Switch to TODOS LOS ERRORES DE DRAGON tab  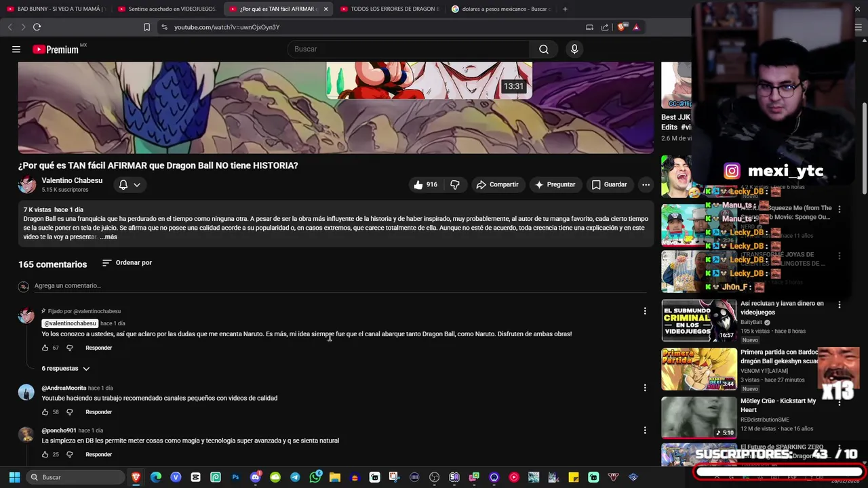click(x=390, y=9)
